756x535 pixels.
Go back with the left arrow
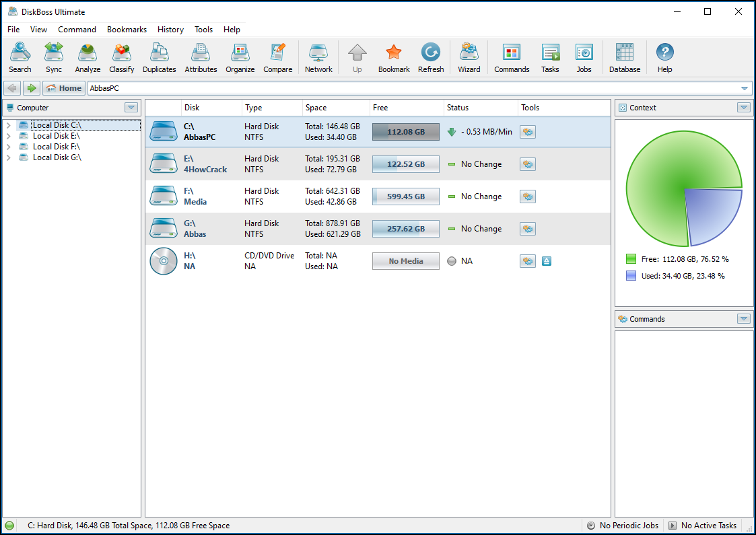pyautogui.click(x=12, y=88)
